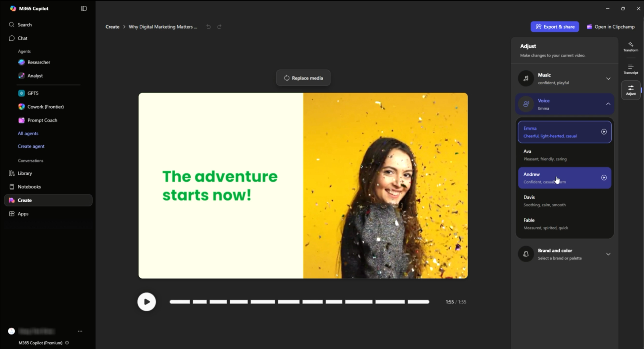Image resolution: width=644 pixels, height=349 pixels.
Task: Click the Why Digital Marketing Matters title
Action: (x=163, y=27)
